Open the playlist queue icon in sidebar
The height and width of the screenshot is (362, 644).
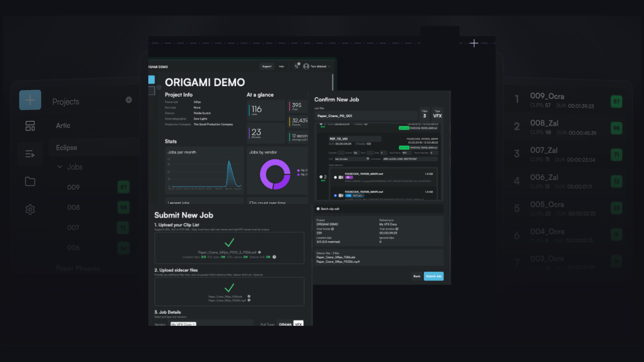pos(30,154)
